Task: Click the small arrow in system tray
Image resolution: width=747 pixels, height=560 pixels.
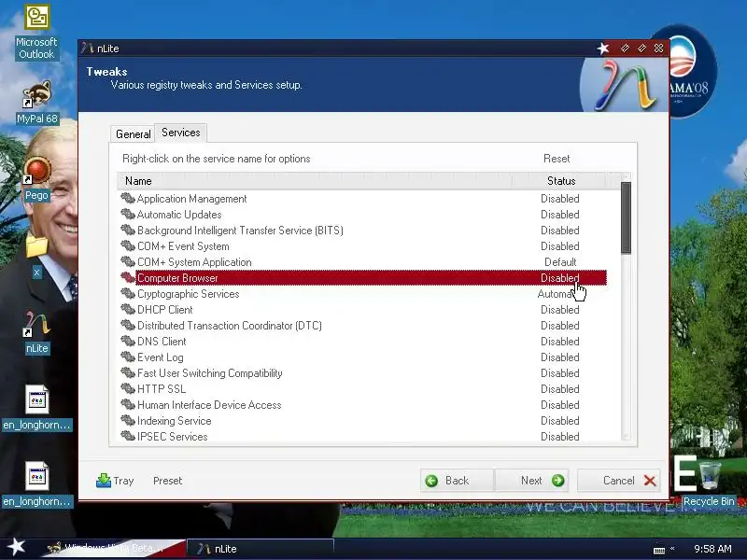Action: [x=672, y=548]
